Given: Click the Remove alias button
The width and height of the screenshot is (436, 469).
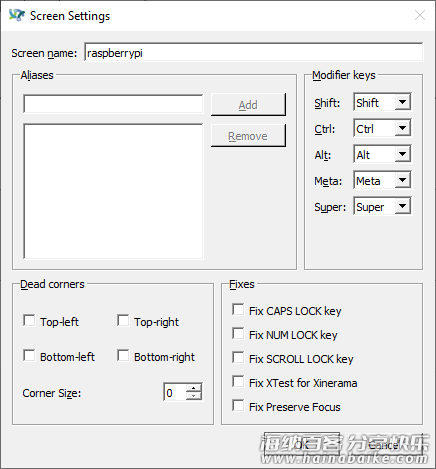Looking at the screenshot, I should point(248,135).
